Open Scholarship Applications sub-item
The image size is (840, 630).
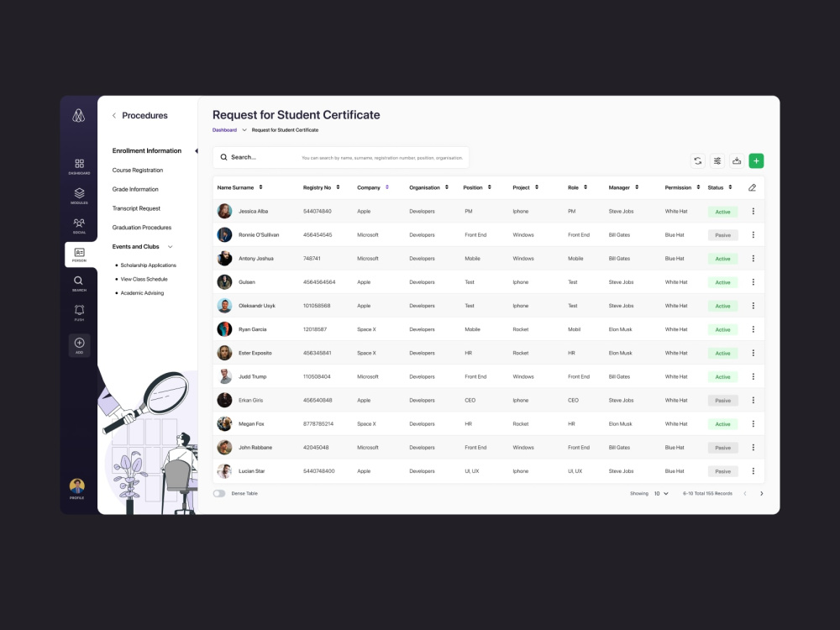click(x=148, y=265)
